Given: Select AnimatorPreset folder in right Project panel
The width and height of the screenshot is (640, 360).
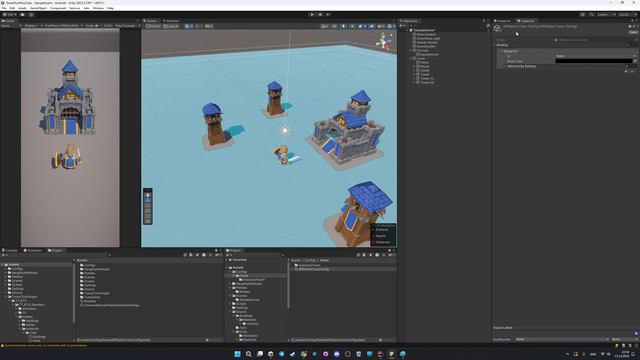Looking at the screenshot, I should 309,265.
